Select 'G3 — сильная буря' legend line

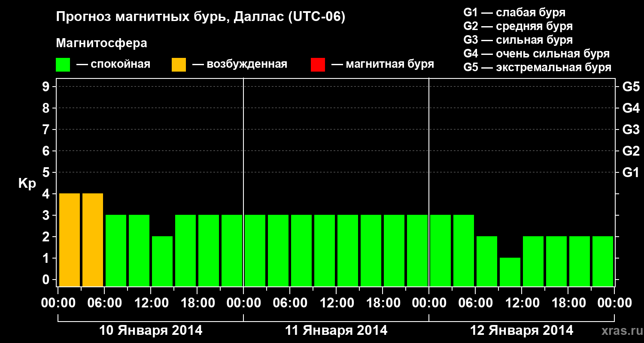pos(518,40)
